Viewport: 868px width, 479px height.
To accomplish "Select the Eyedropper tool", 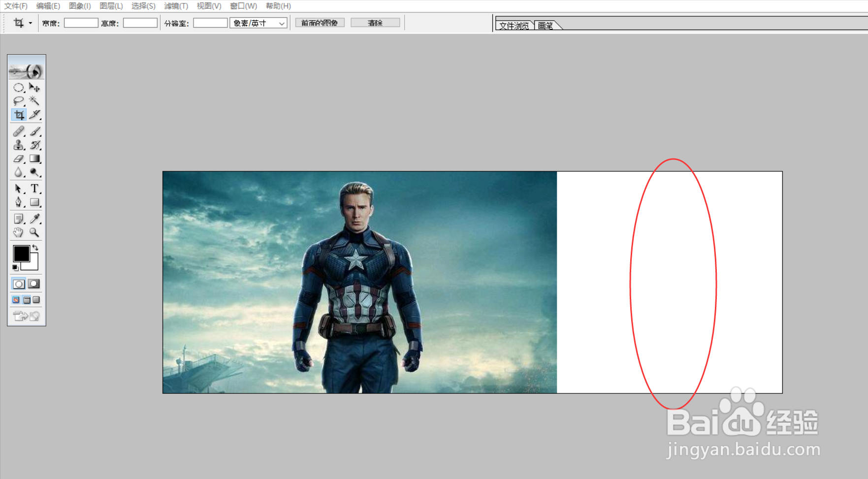I will coord(34,219).
